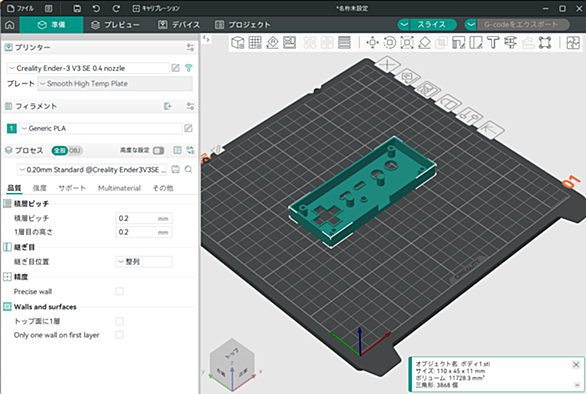The height and width of the screenshot is (394, 586).
Task: Open the Assembly view icon
Action: point(573,43)
